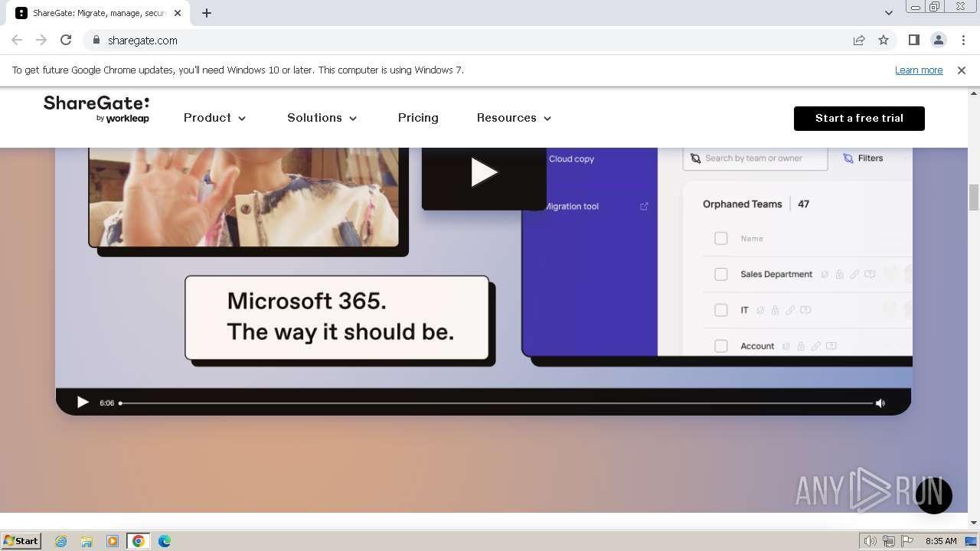Reload the sharegate.com page
The width and height of the screenshot is (980, 551).
pos(66,40)
